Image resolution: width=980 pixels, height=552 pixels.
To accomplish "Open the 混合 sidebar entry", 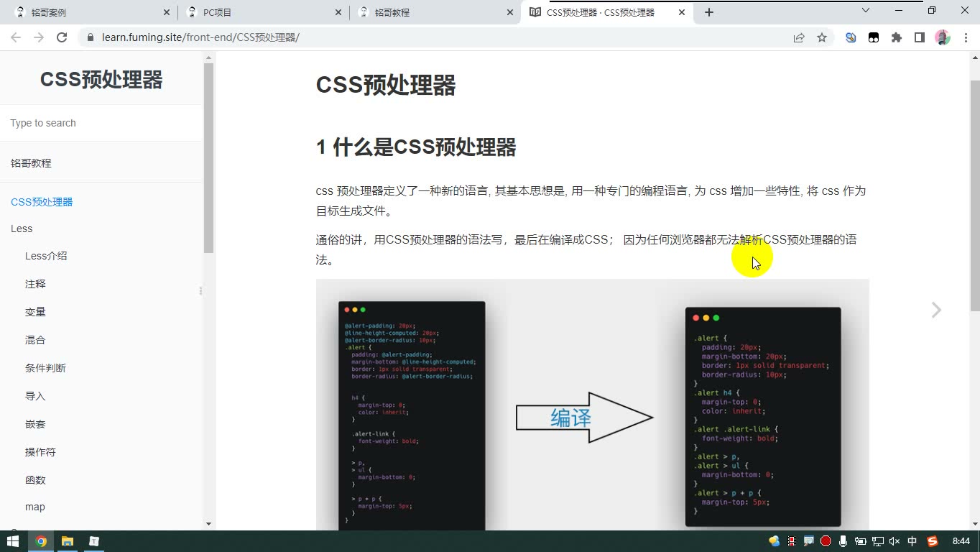I will point(35,340).
